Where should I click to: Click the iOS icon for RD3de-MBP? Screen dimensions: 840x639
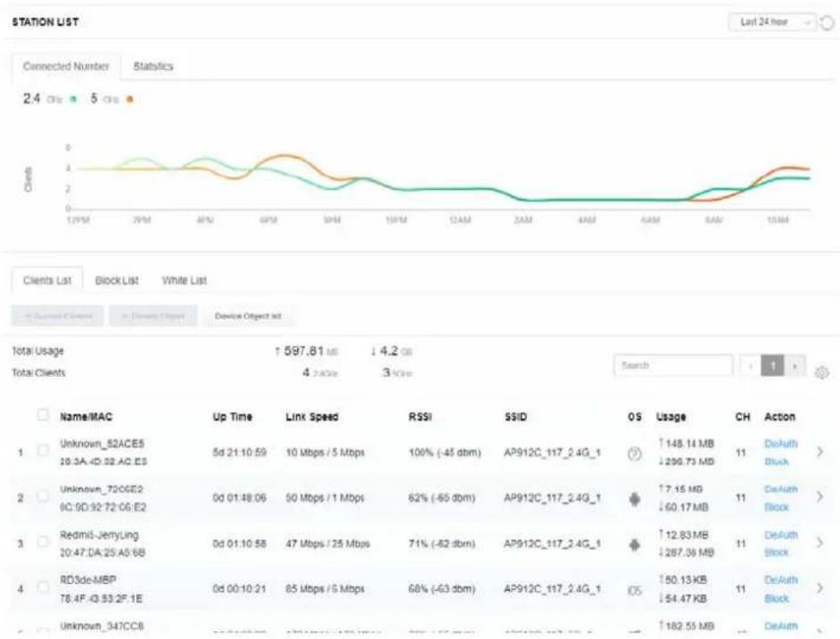pos(634,590)
